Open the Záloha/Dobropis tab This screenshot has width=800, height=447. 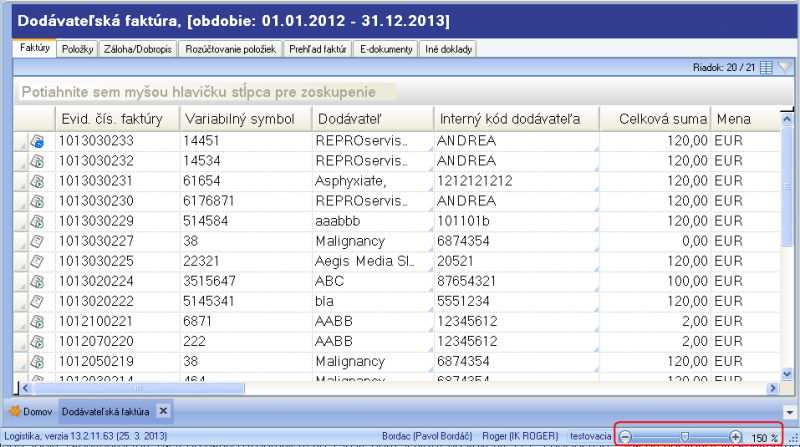pyautogui.click(x=138, y=49)
